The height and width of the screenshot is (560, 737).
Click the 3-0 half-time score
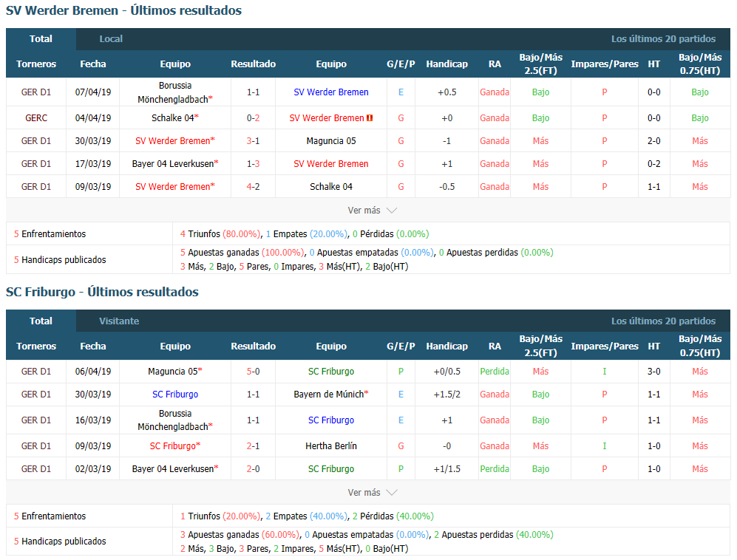click(x=653, y=371)
